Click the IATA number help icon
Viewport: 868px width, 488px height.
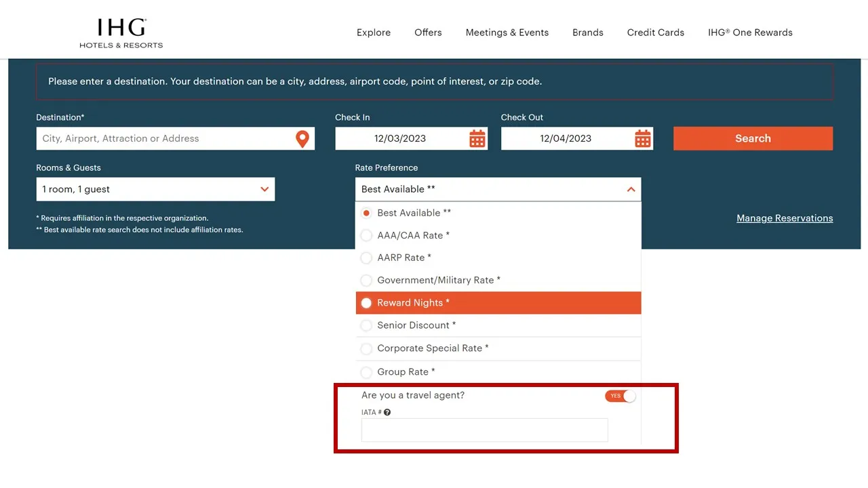click(387, 412)
